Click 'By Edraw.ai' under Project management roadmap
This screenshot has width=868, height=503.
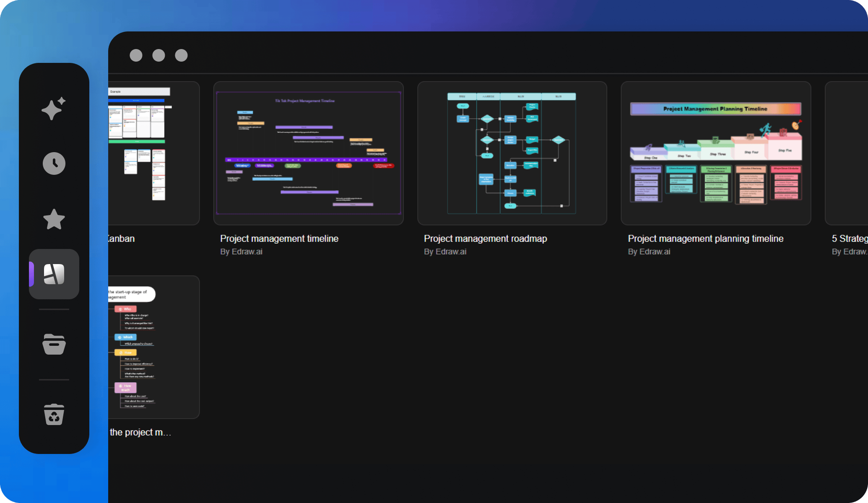[445, 251]
